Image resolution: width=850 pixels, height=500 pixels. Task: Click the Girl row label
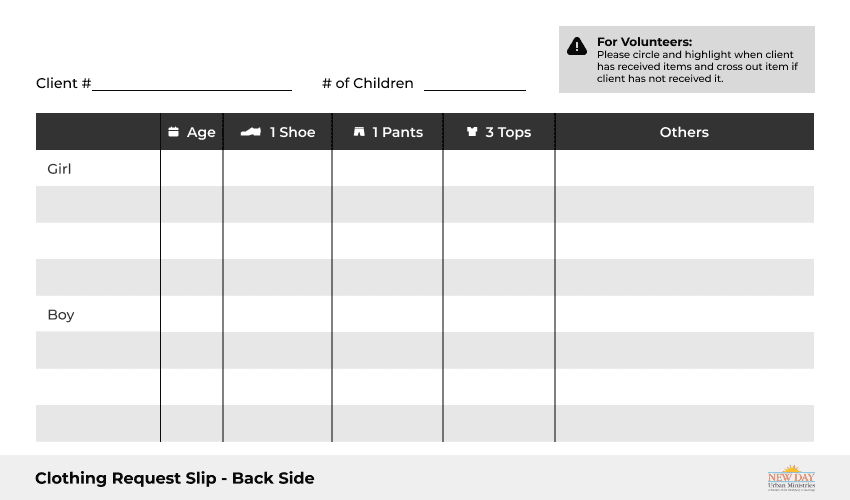[59, 169]
